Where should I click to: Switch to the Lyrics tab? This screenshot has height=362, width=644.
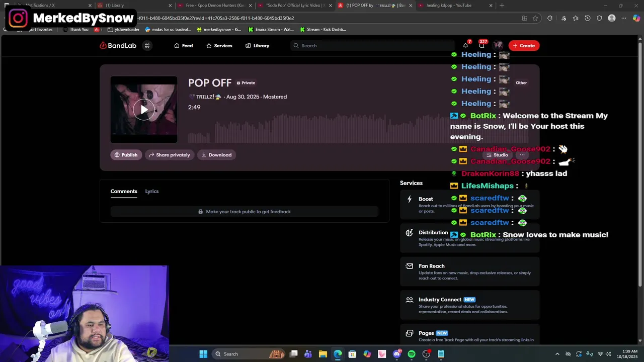pos(152,191)
